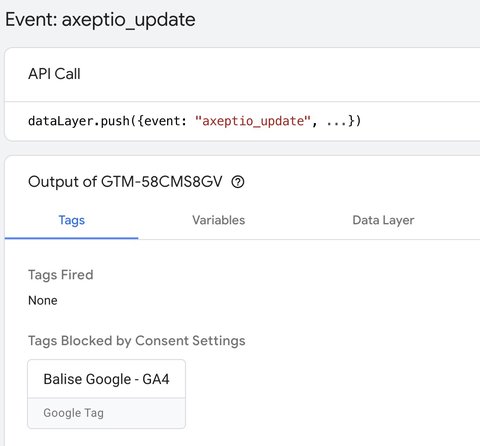Screen dimensions: 480x446
Task: Click the help icon beside GTM-58CMS8GV
Action: [x=238, y=182]
